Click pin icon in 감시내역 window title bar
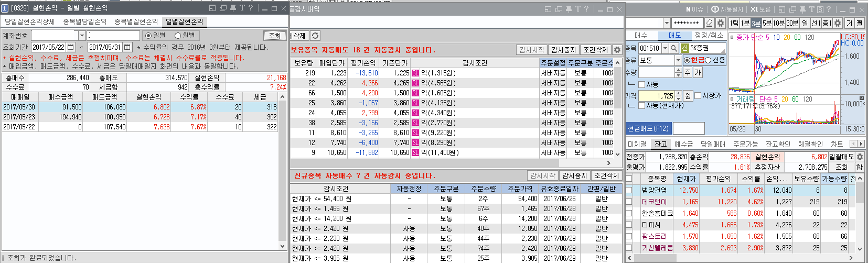This screenshot has width=868, height=265. [569, 9]
